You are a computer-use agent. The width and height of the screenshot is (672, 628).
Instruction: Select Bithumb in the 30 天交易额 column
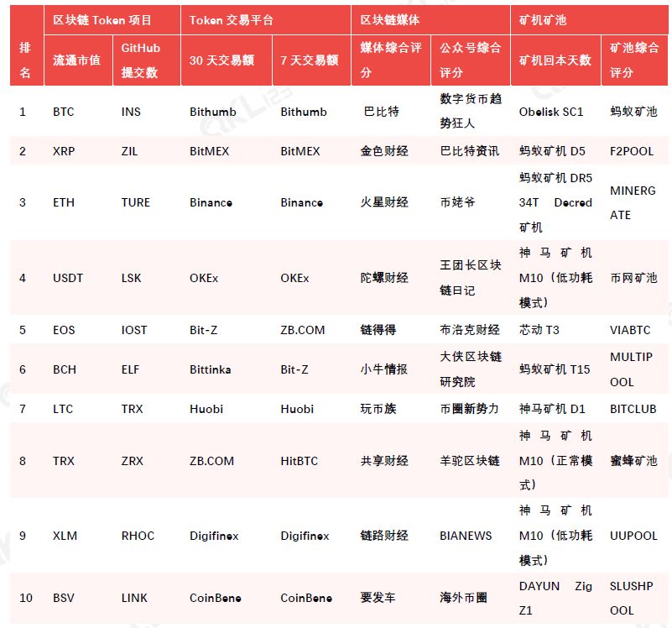pos(212,112)
